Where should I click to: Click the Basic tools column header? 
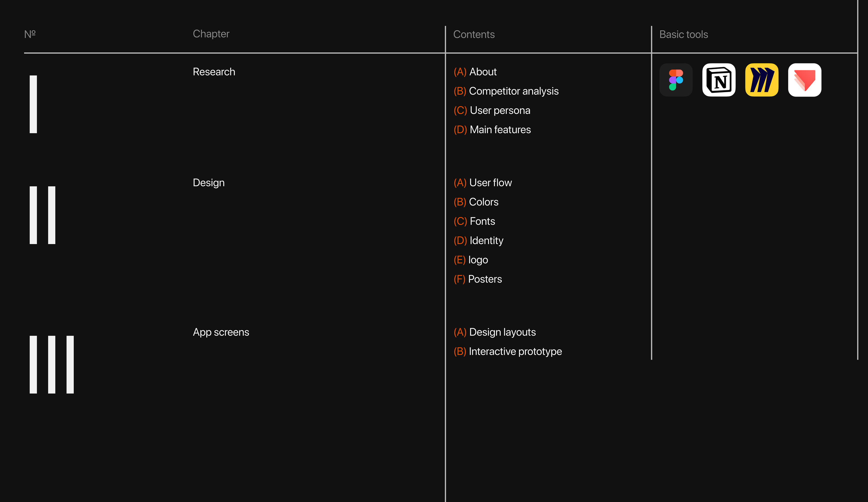[x=683, y=34]
